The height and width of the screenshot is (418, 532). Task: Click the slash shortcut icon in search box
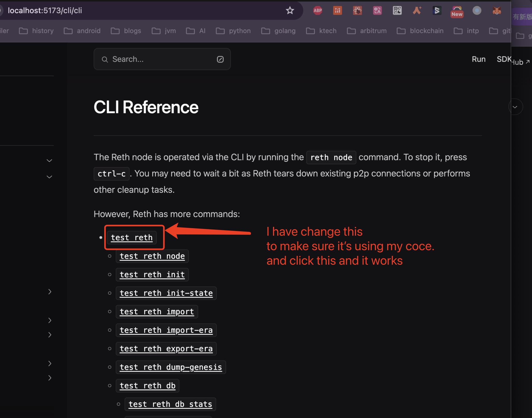pos(220,59)
